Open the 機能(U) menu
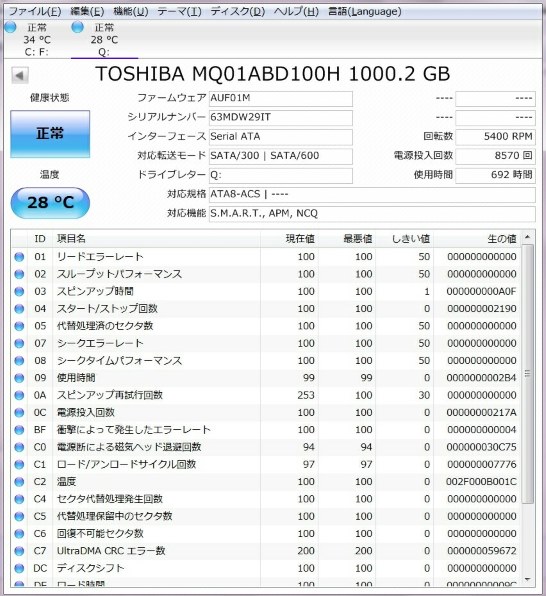Viewport: 546px width, 596px height. [130, 11]
